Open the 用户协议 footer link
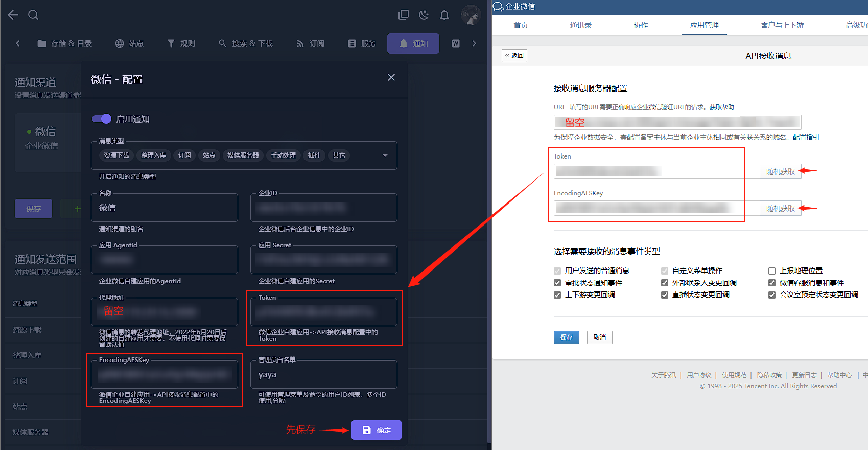This screenshot has width=868, height=450. click(699, 375)
